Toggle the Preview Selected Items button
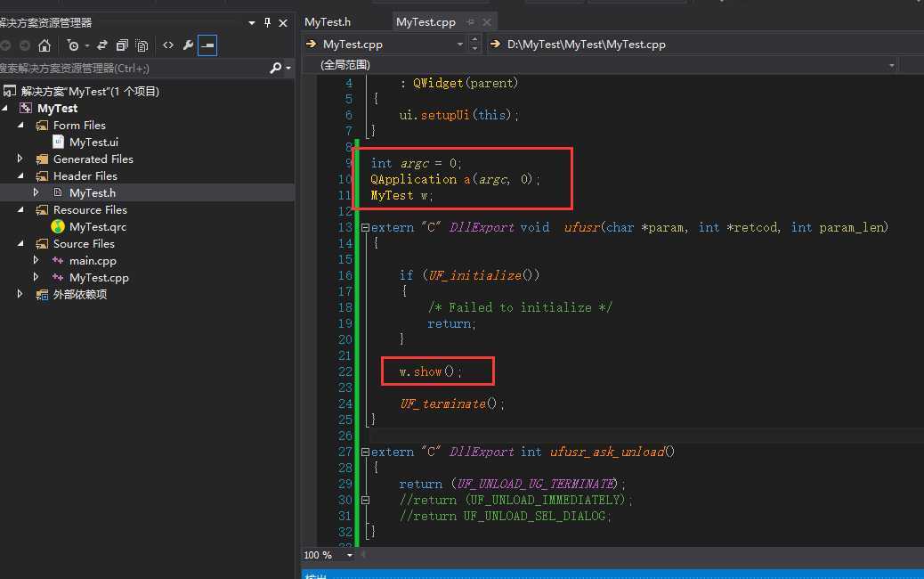The width and height of the screenshot is (924, 579). [x=207, y=45]
